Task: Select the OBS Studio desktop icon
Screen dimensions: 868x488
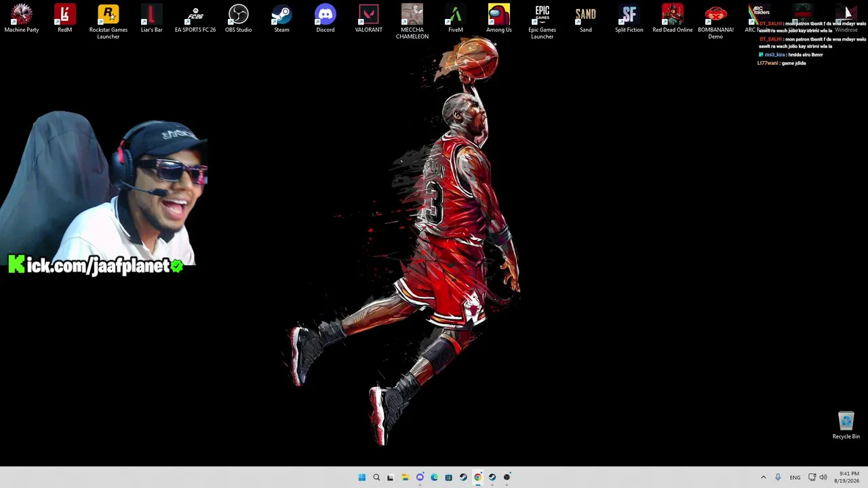Action: (239, 19)
